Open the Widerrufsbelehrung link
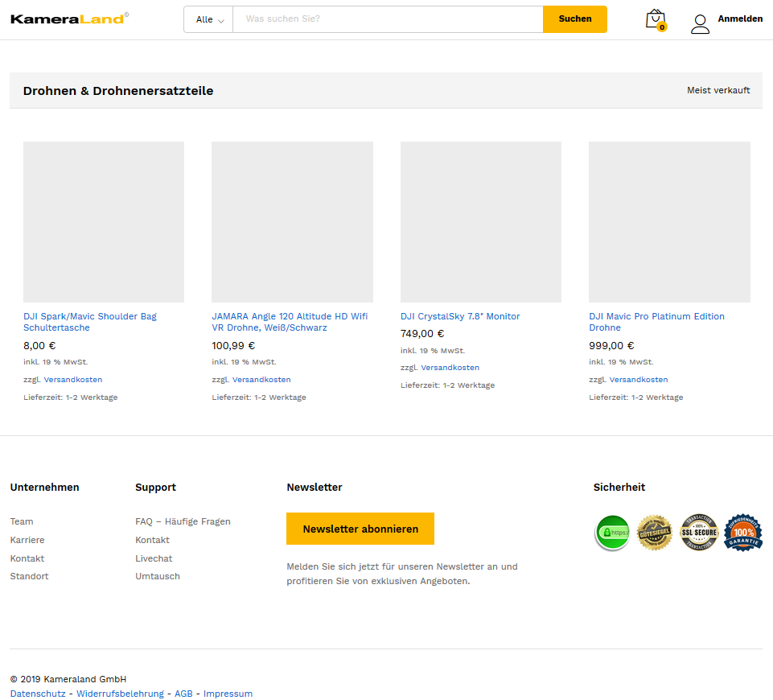Image resolution: width=773 pixels, height=700 pixels. point(121,694)
